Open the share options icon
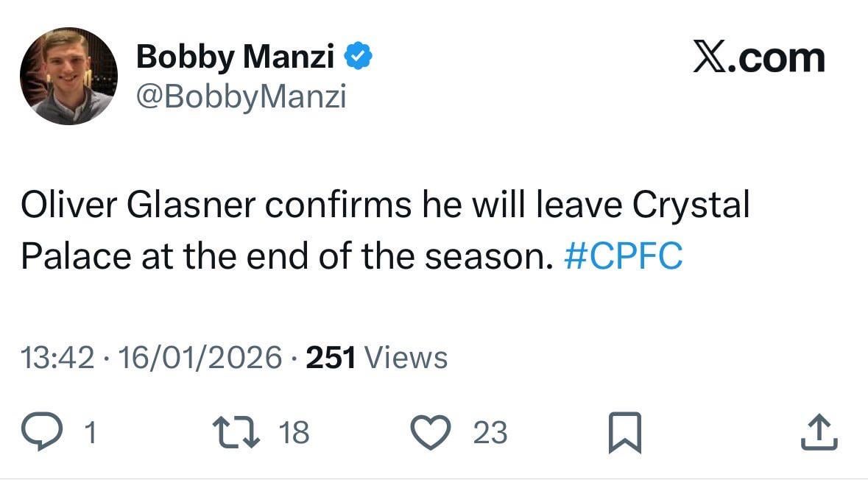Image resolution: width=868 pixels, height=480 pixels. 819,432
